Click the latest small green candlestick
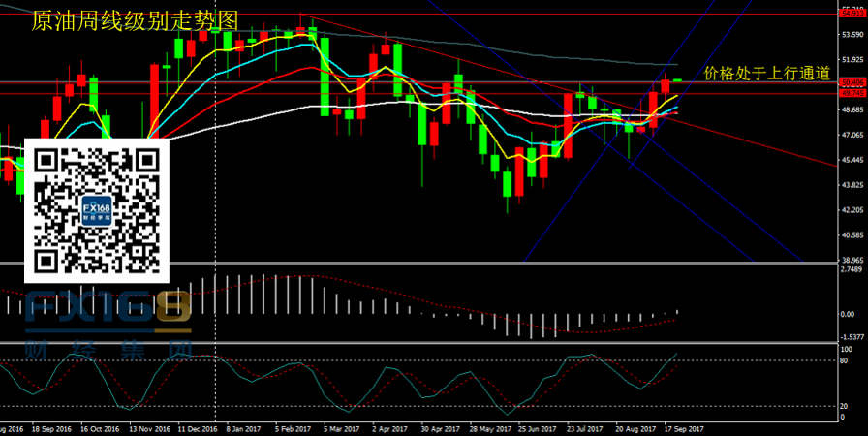 678,80
